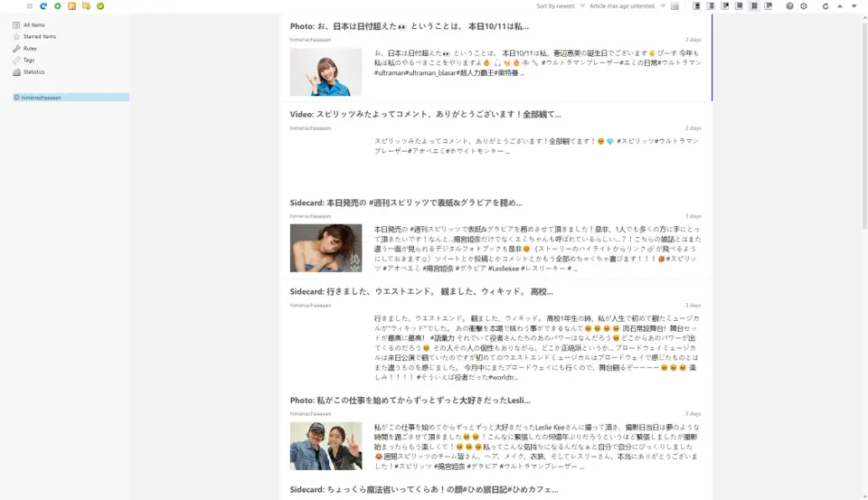Open the article titled Photo: お、日本は日付超えた
The image size is (868, 500).
tap(409, 26)
